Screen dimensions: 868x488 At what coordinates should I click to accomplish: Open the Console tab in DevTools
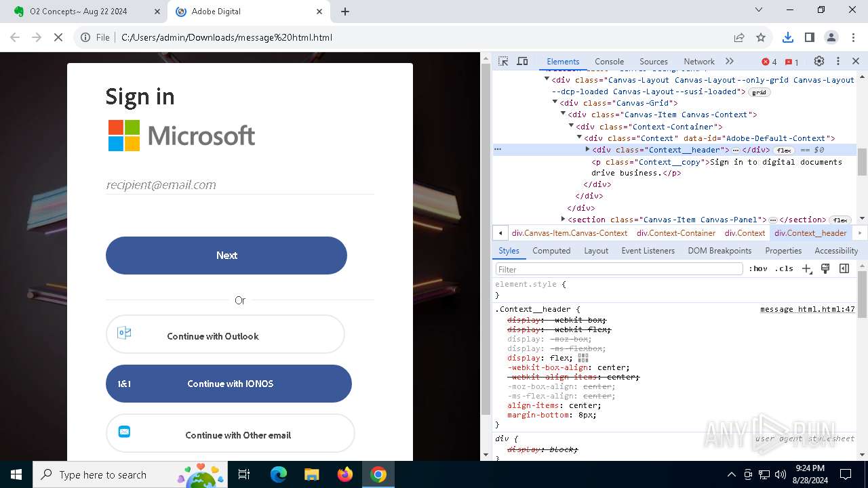click(x=609, y=61)
